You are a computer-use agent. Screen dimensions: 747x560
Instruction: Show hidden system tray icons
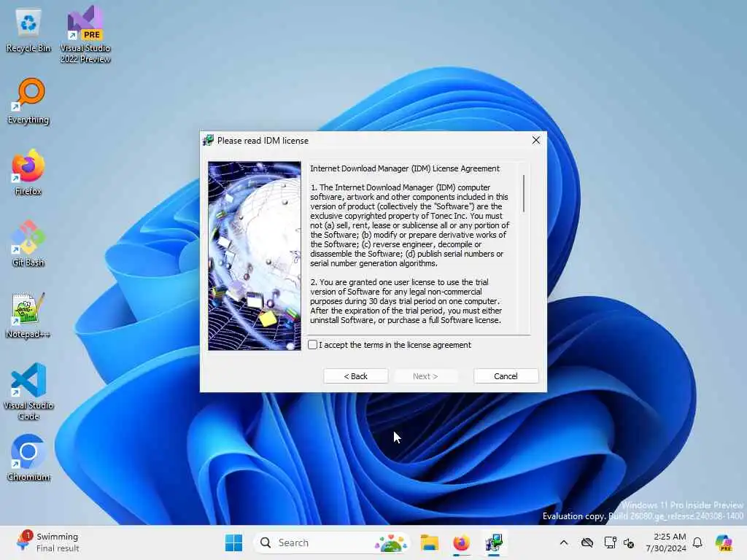pos(564,542)
